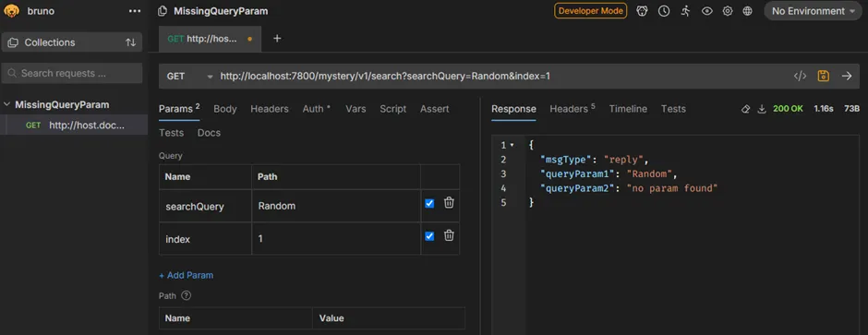Open the clock history icon
Viewport: 868px width, 335px height.
(664, 11)
